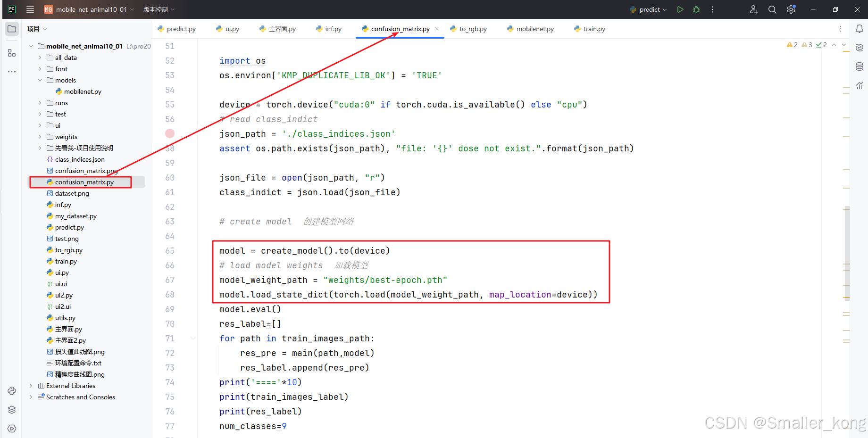Collapse the for loop fold on line 71
Viewport: 868px width, 438px height.
click(193, 338)
